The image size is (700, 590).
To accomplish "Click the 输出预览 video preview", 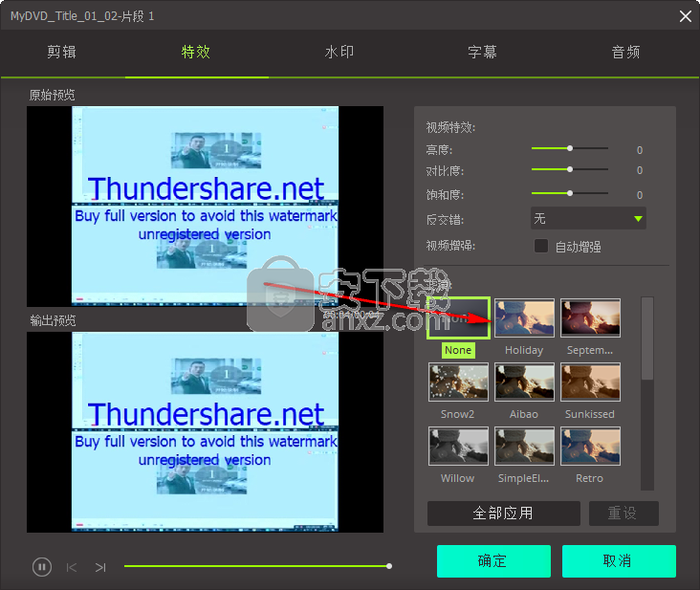I will [x=205, y=432].
